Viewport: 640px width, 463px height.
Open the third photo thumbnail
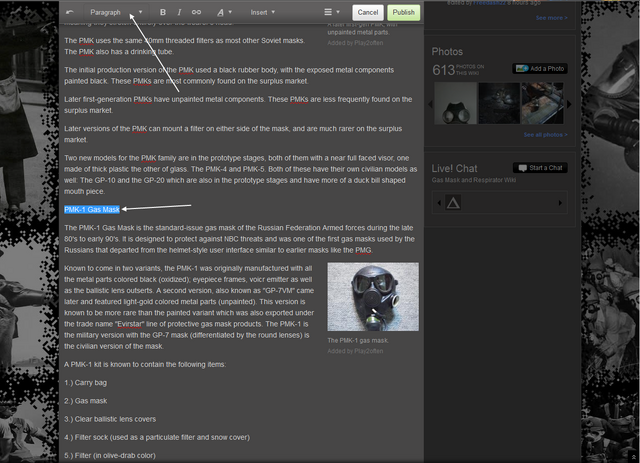pyautogui.click(x=542, y=103)
